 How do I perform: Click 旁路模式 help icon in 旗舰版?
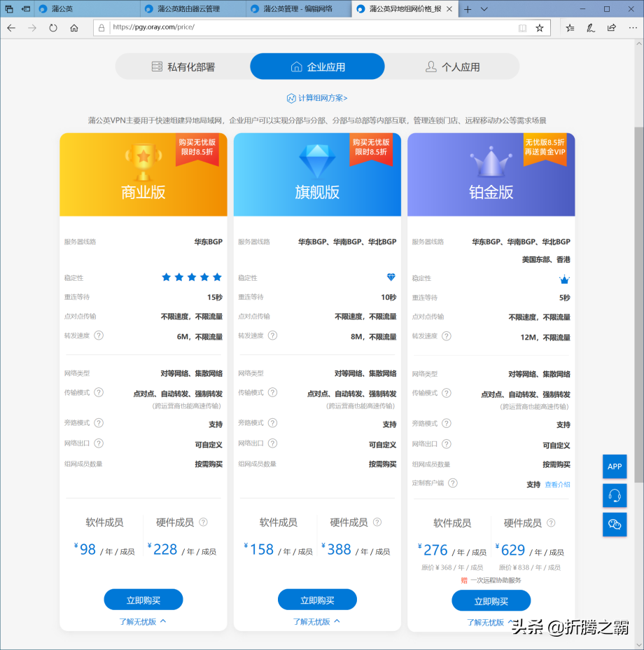[273, 423]
